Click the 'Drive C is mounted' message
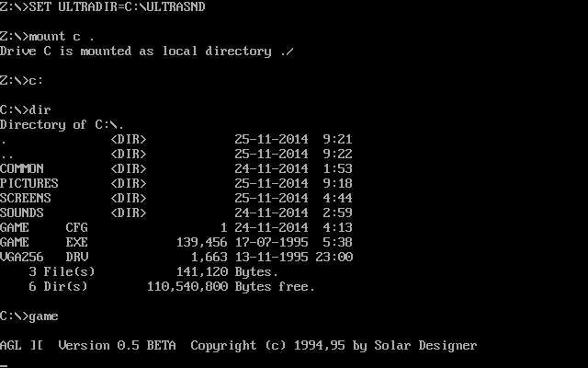Viewport: 588px width, 368px height. coord(147,51)
